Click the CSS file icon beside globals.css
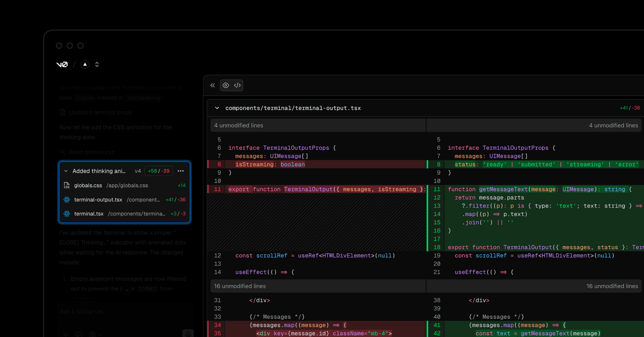The width and height of the screenshot is (644, 337). pyautogui.click(x=67, y=185)
